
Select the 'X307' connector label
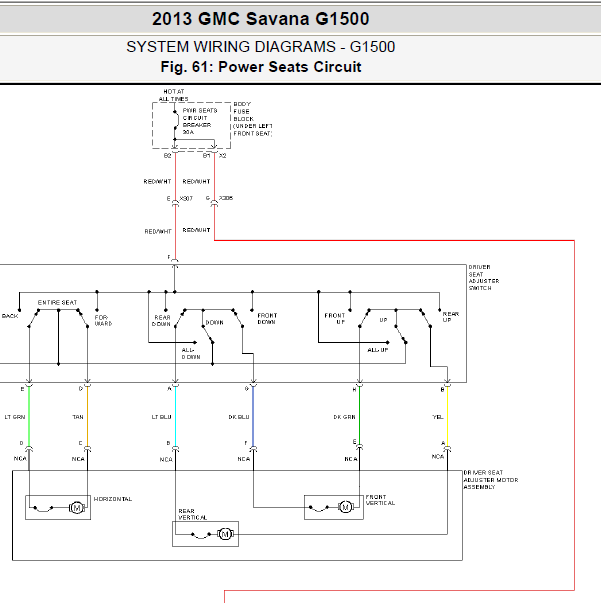click(186, 198)
